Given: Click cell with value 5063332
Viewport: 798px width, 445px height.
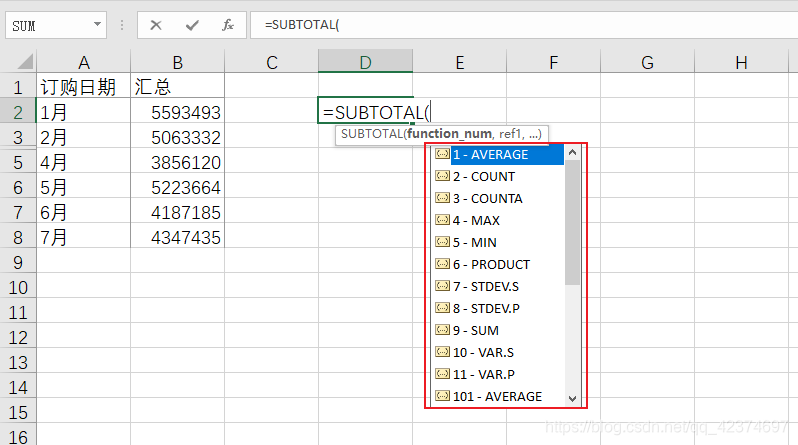Looking at the screenshot, I should (x=178, y=137).
